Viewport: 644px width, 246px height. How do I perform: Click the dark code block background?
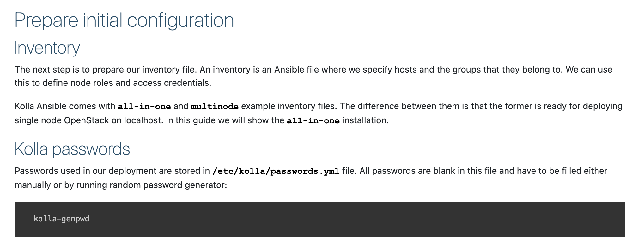[319, 219]
